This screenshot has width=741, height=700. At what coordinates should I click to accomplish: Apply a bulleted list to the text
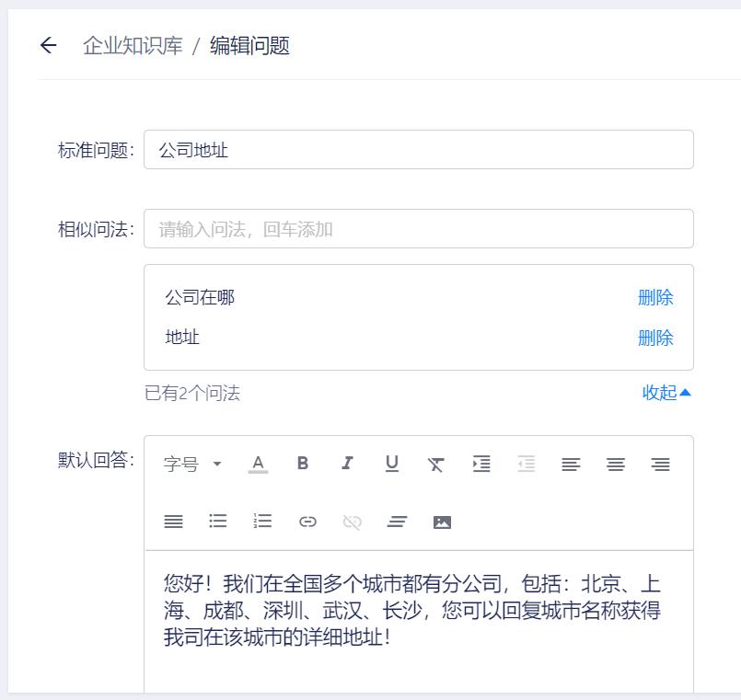218,522
